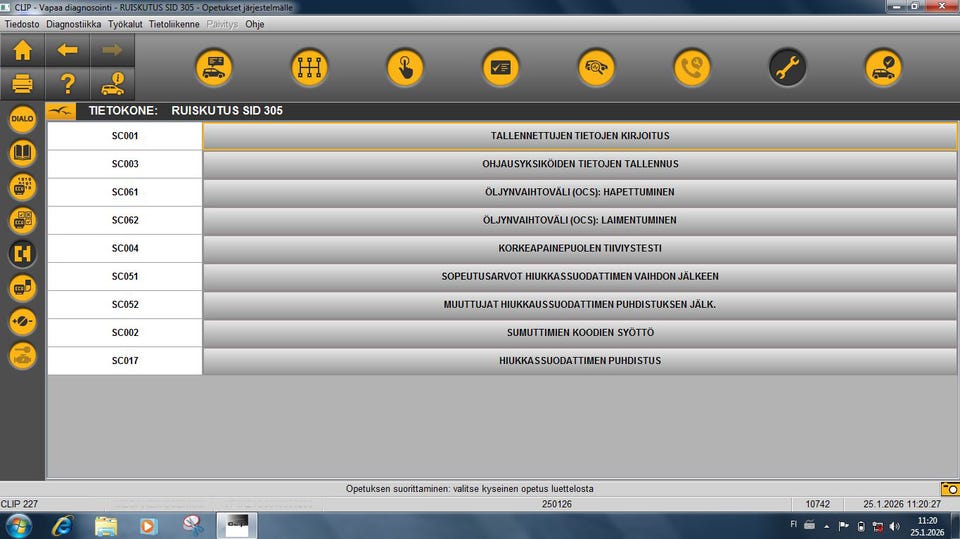Open the question mark help icon
The image size is (960, 539).
click(x=67, y=83)
